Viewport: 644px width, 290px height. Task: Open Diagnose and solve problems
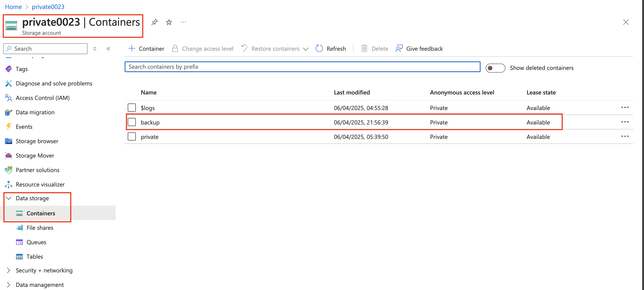54,83
